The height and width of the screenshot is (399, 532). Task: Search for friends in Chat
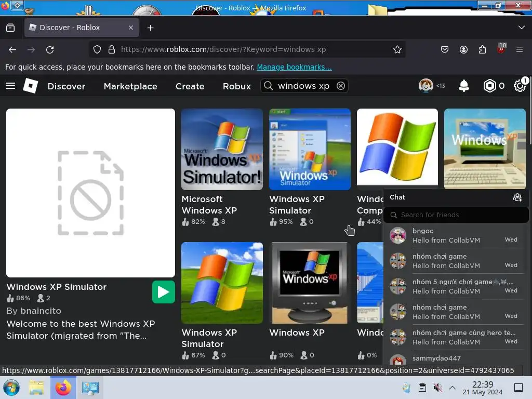pos(456,215)
